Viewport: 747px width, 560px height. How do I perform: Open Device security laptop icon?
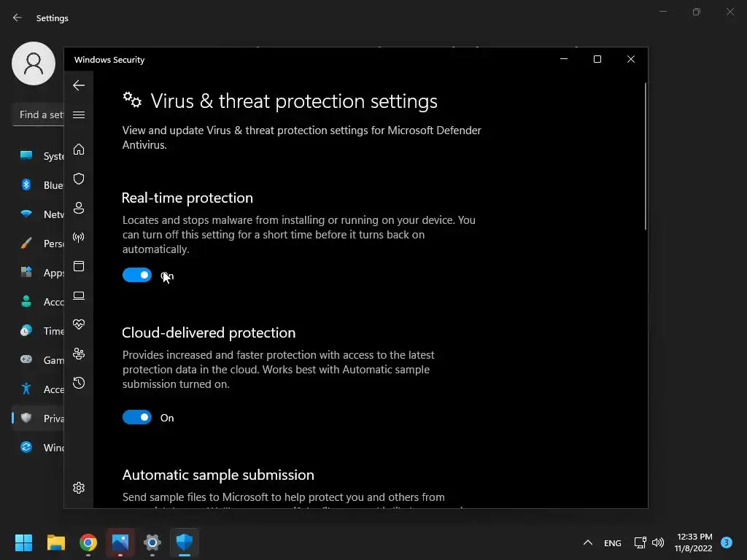tap(79, 296)
